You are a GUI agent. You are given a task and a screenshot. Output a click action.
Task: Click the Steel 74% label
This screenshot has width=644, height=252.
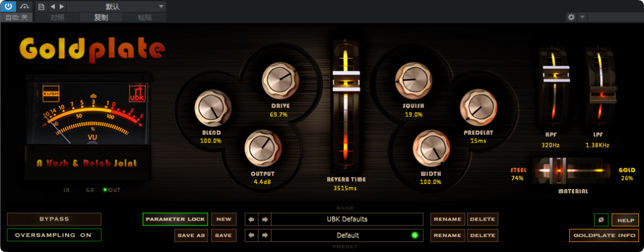click(518, 174)
